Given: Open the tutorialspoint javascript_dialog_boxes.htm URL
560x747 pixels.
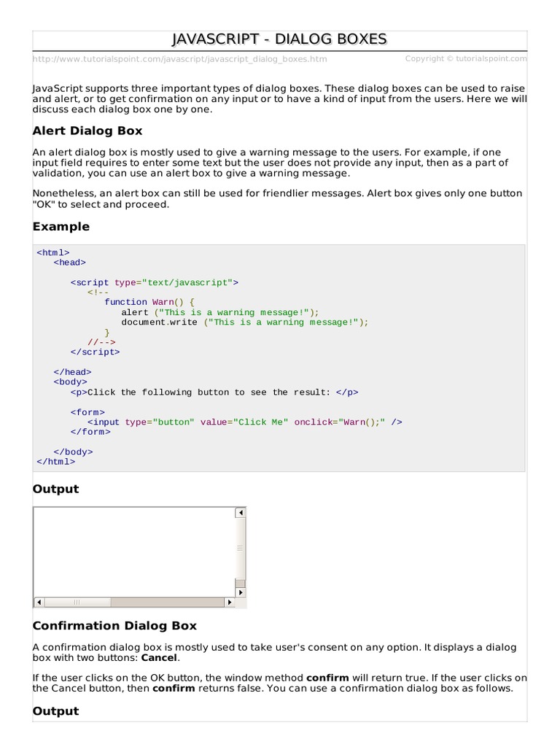Looking at the screenshot, I should (x=179, y=59).
